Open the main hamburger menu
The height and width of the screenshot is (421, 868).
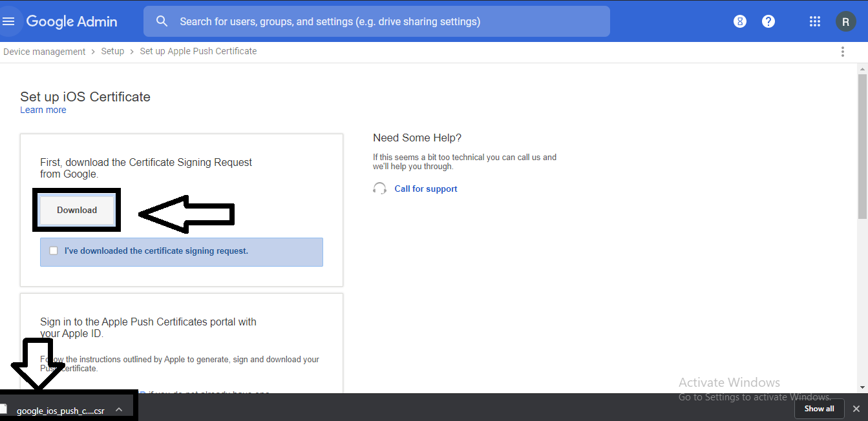click(x=8, y=21)
